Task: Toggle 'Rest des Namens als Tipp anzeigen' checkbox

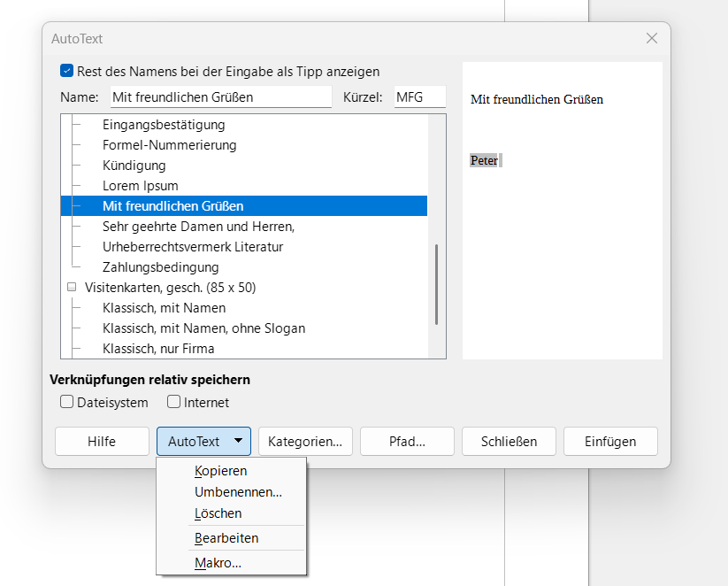Action: click(x=67, y=72)
